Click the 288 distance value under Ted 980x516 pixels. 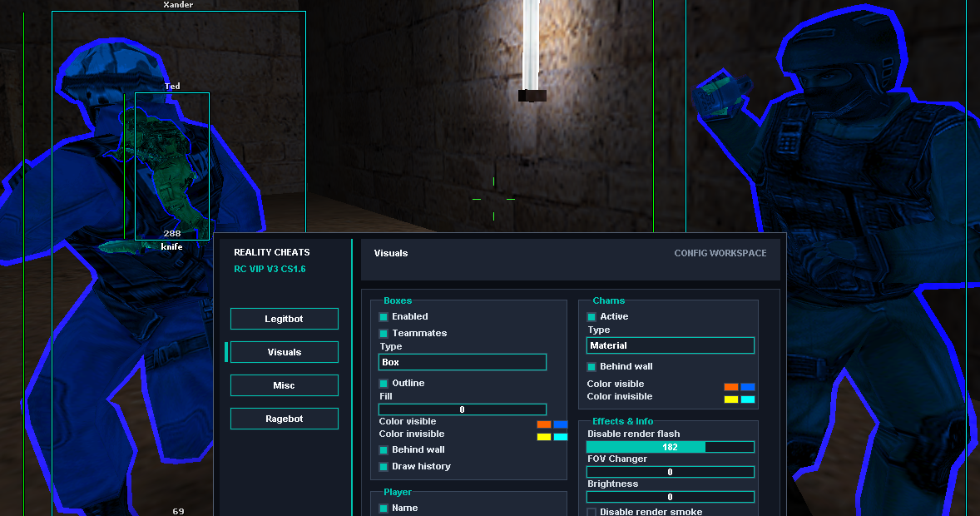tap(172, 233)
